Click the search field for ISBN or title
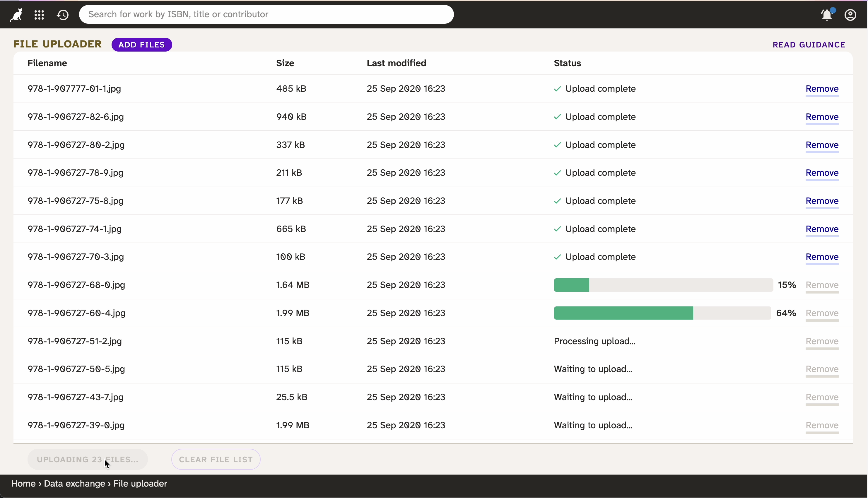 tap(266, 14)
